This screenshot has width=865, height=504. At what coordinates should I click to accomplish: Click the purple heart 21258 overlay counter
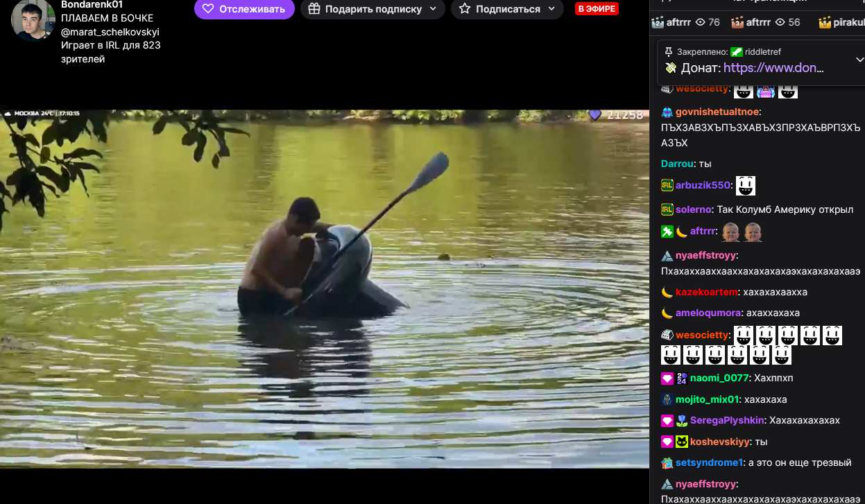click(x=616, y=115)
